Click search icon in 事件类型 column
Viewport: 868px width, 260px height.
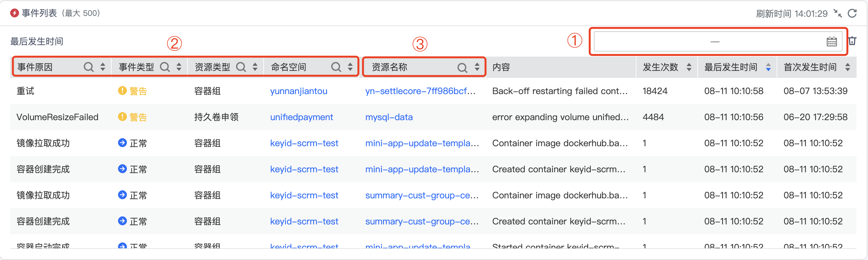click(x=165, y=67)
